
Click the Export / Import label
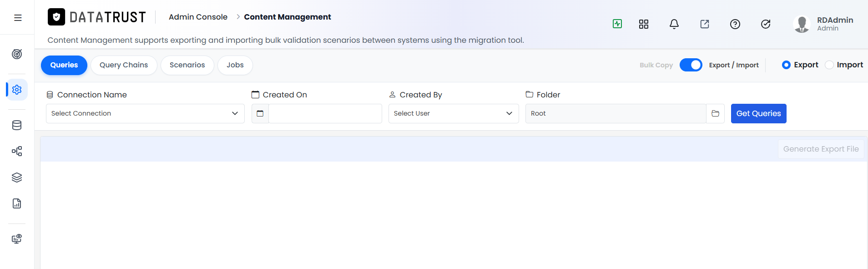[734, 65]
